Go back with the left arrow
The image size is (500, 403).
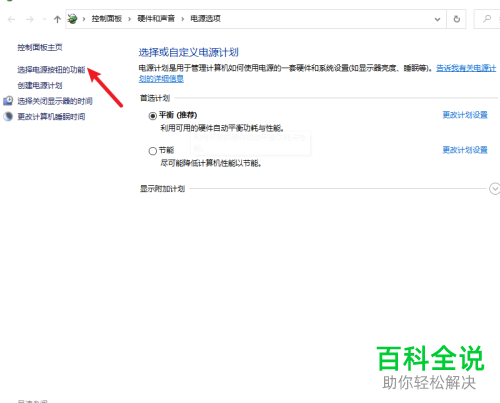[11, 19]
